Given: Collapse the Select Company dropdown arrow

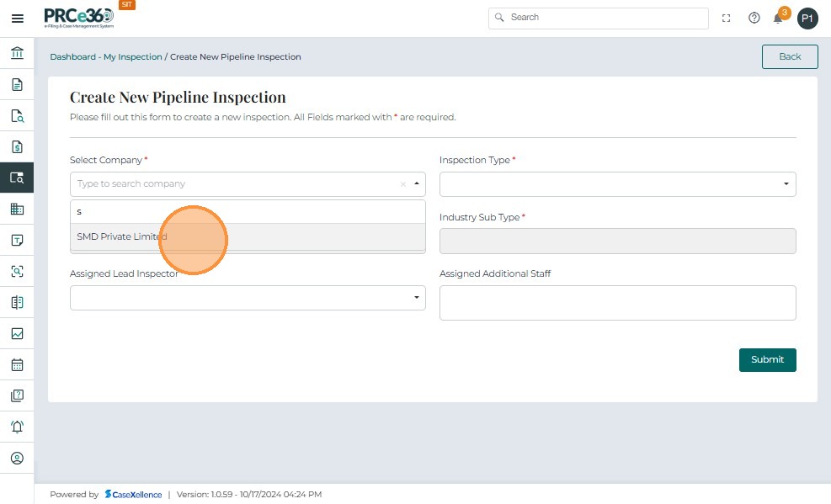Looking at the screenshot, I should click(x=416, y=183).
